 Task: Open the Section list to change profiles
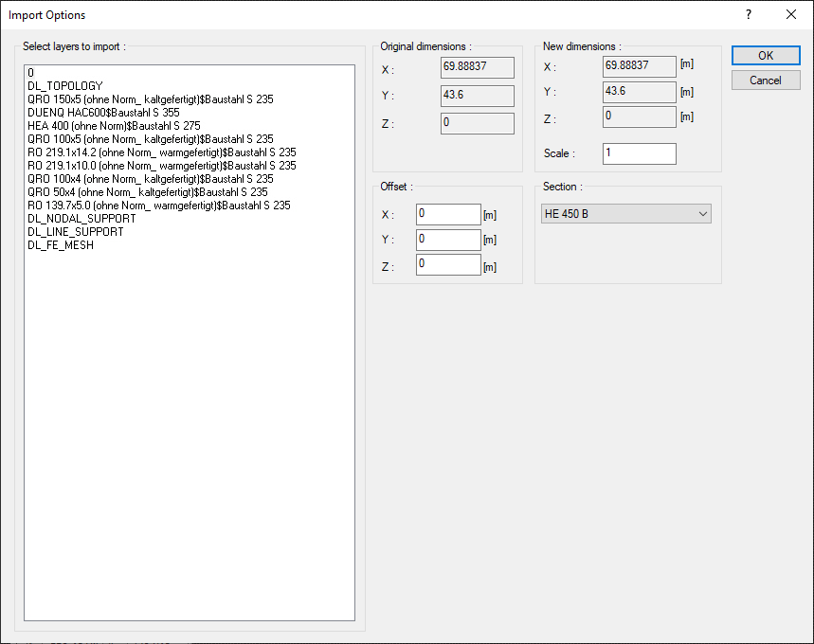coord(625,213)
